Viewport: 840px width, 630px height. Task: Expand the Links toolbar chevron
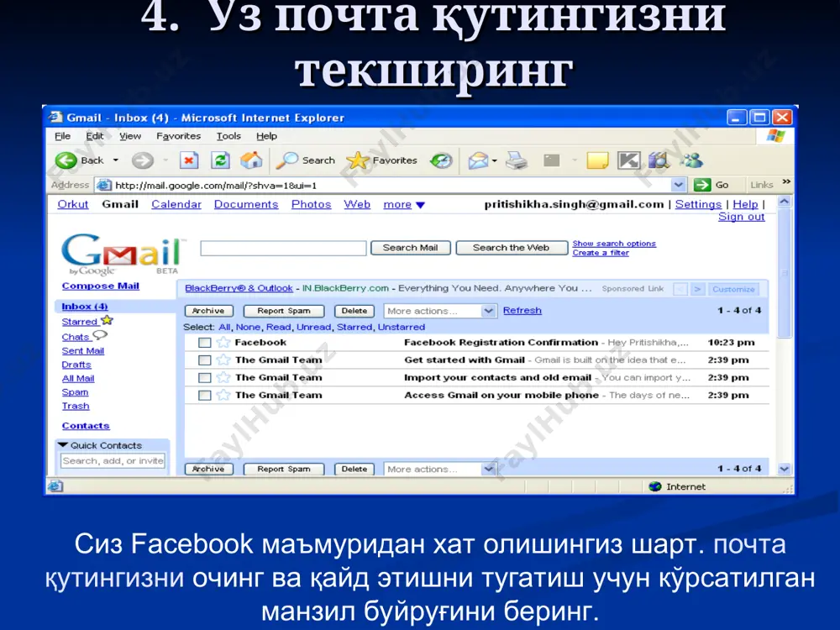pos(786,182)
